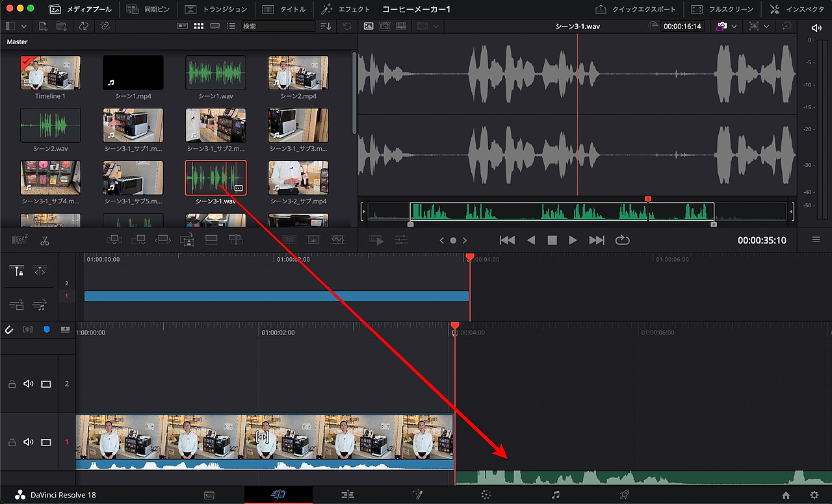Lock video track 1
The height and width of the screenshot is (504, 832).
(11, 442)
